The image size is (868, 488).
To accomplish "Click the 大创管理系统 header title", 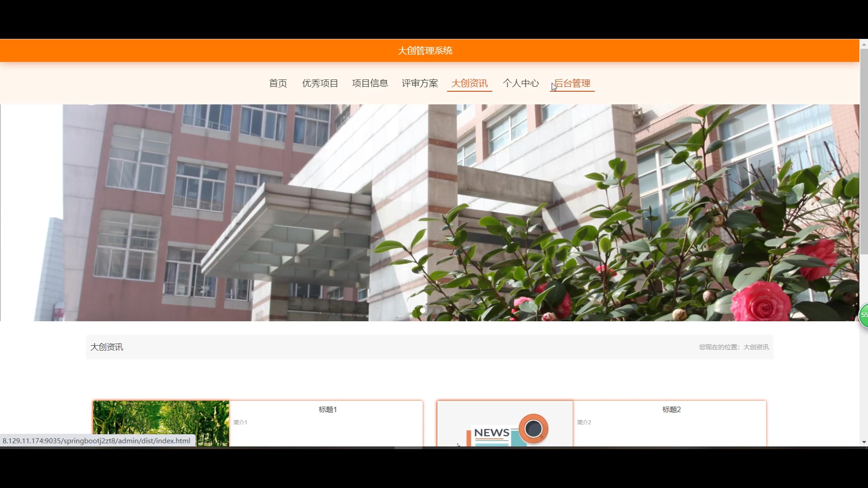I will (425, 51).
